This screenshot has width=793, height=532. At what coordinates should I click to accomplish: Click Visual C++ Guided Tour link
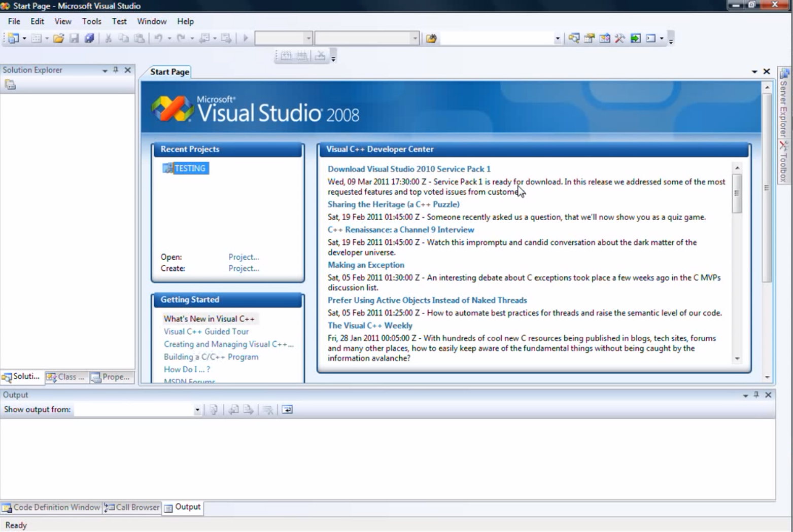click(206, 331)
